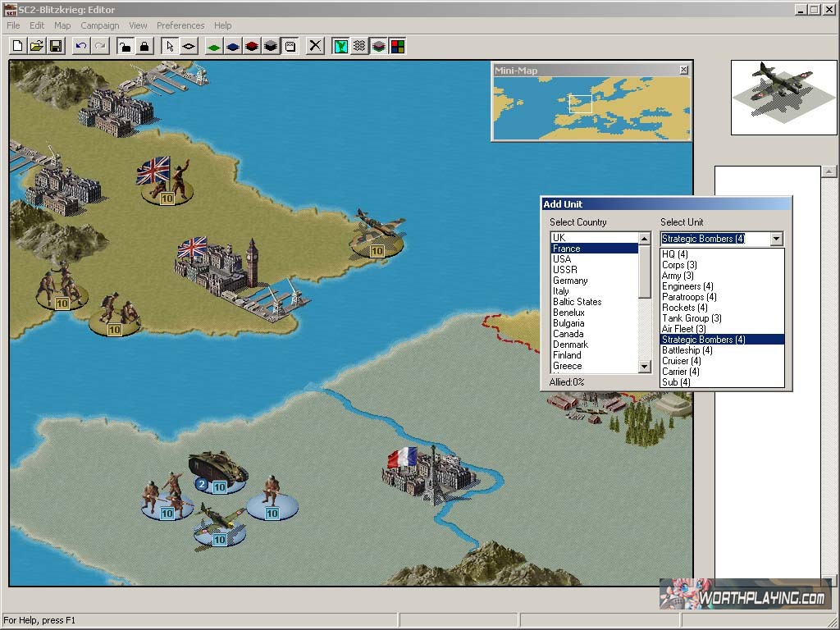Pick Battleship (4) in the unit dropdown
The width and height of the screenshot is (840, 630).
pyautogui.click(x=687, y=350)
